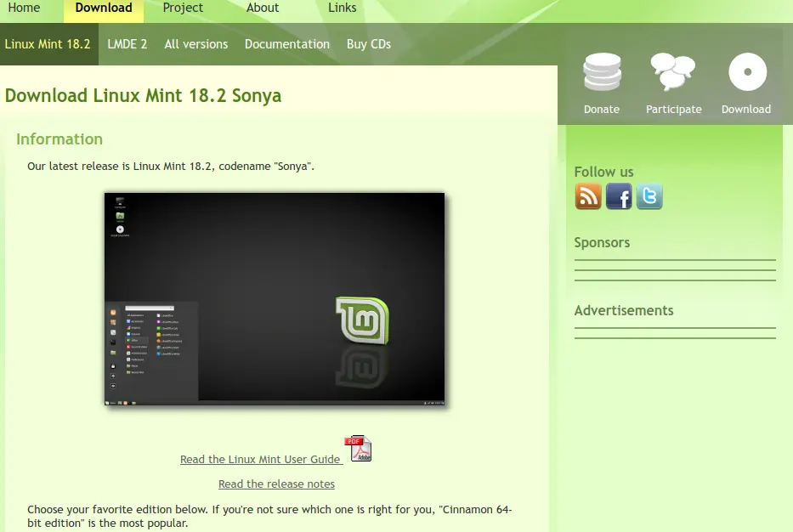The height and width of the screenshot is (532, 793).
Task: Click the Adobe PDF icon
Action: (358, 448)
